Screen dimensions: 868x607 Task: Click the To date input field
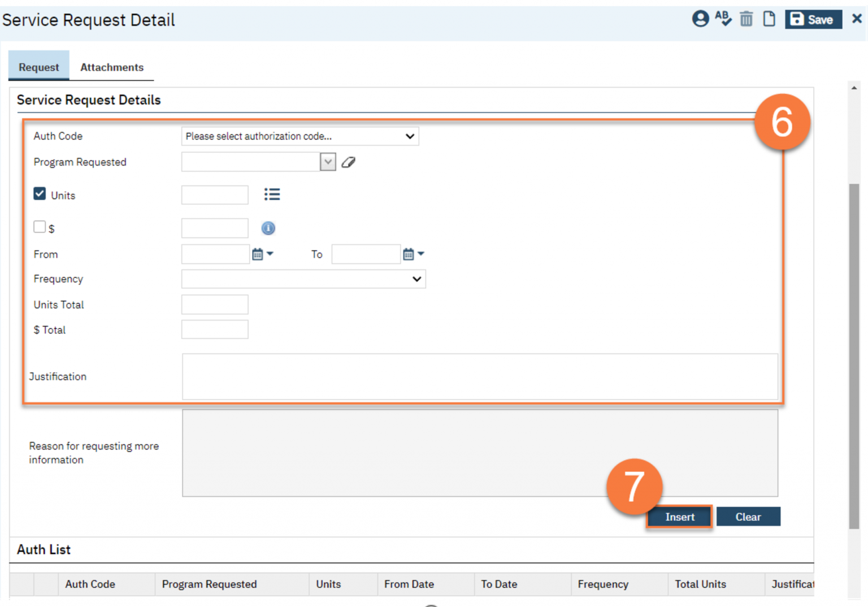pos(366,254)
